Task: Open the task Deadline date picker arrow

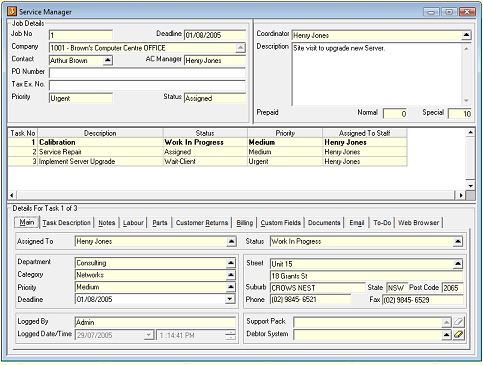Action: coord(230,299)
